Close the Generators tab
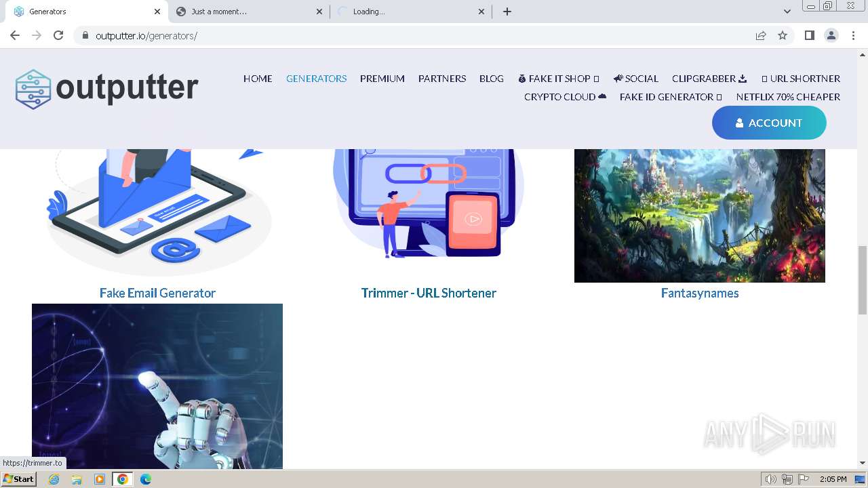The height and width of the screenshot is (488, 868). click(x=157, y=12)
